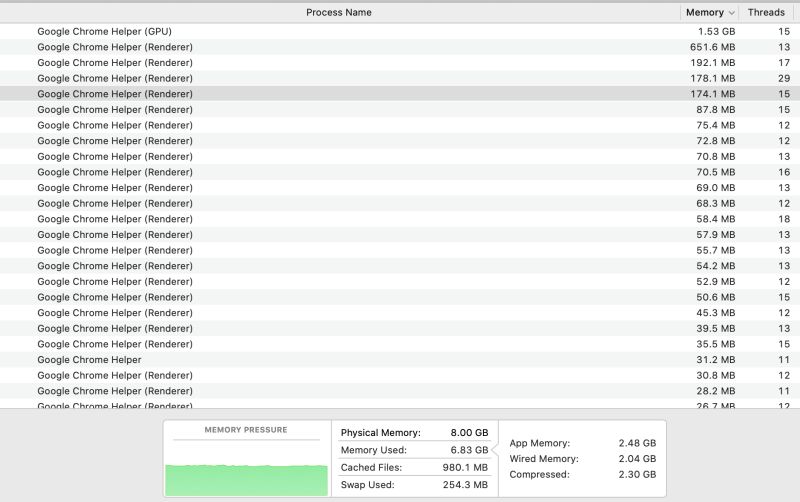Image resolution: width=800 pixels, height=502 pixels.
Task: Click the thread count 16 cell
Action: coord(784,172)
